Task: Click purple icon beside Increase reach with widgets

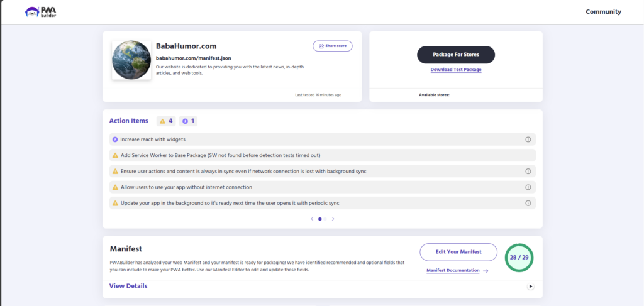Action: click(x=116, y=139)
